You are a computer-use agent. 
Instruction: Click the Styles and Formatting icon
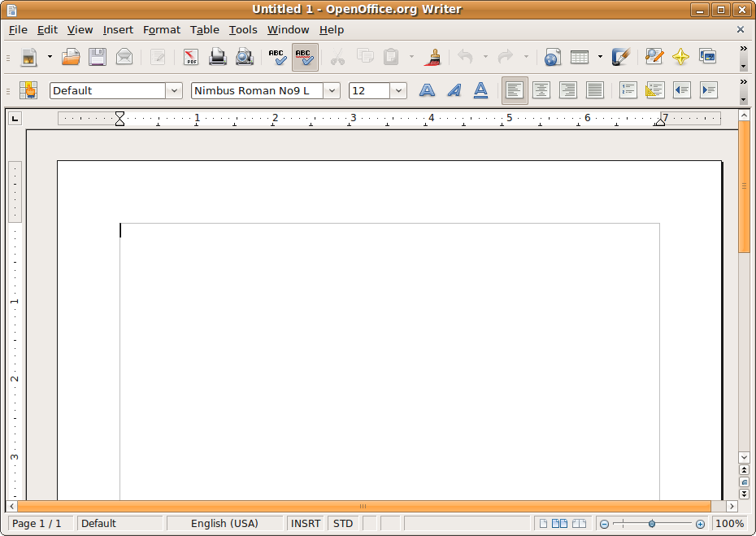coord(28,90)
